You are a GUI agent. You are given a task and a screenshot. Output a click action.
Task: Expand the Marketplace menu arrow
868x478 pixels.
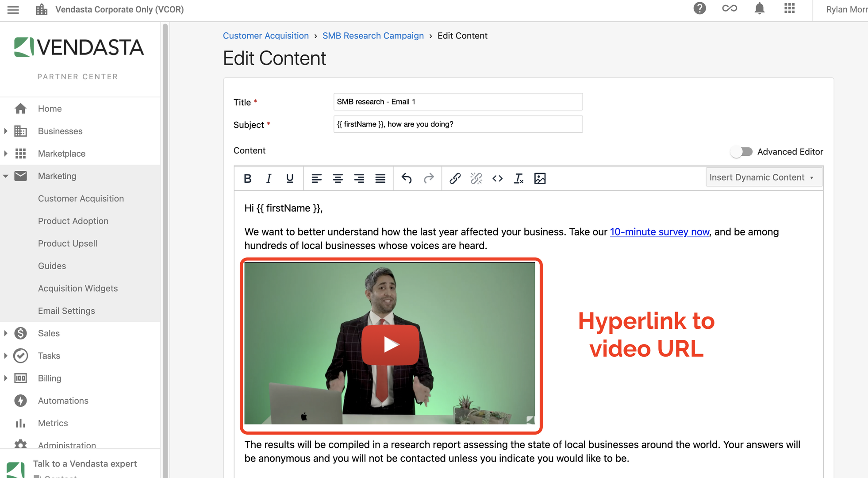[x=6, y=154]
